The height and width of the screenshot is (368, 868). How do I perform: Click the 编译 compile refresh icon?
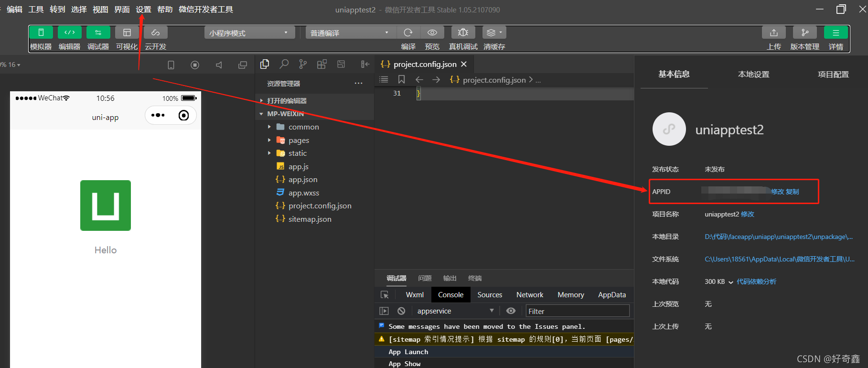tap(408, 32)
